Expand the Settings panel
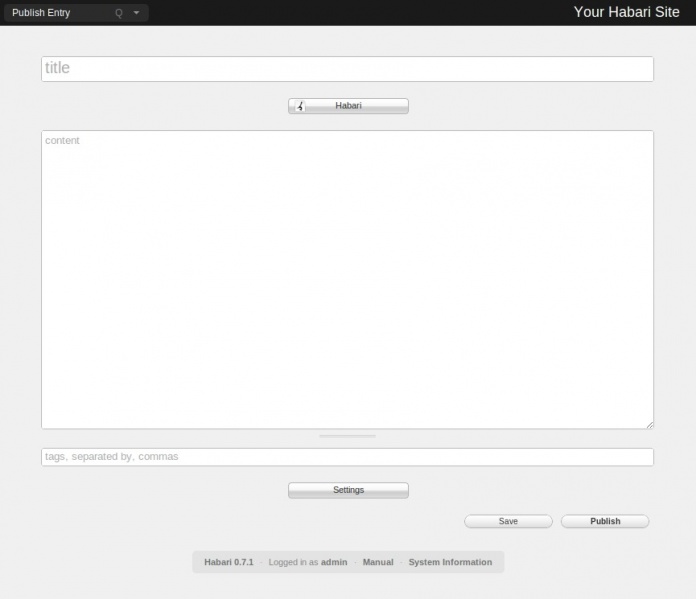This screenshot has width=696, height=599. (348, 490)
